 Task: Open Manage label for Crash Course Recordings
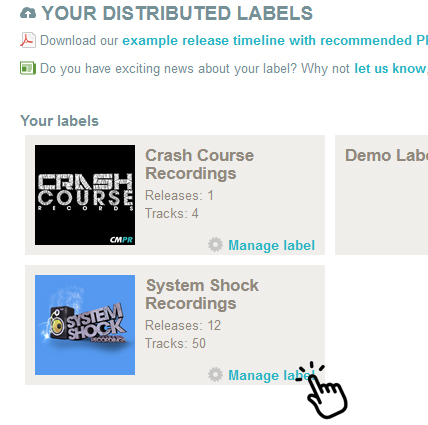coord(271,245)
